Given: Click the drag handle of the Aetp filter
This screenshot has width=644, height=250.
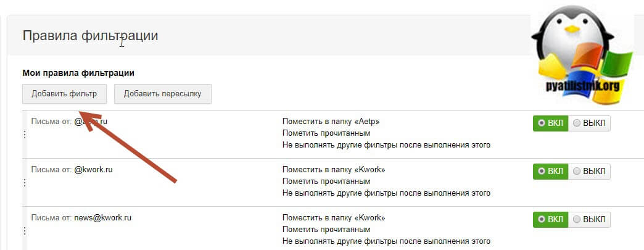Looking at the screenshot, I should click(25, 135).
